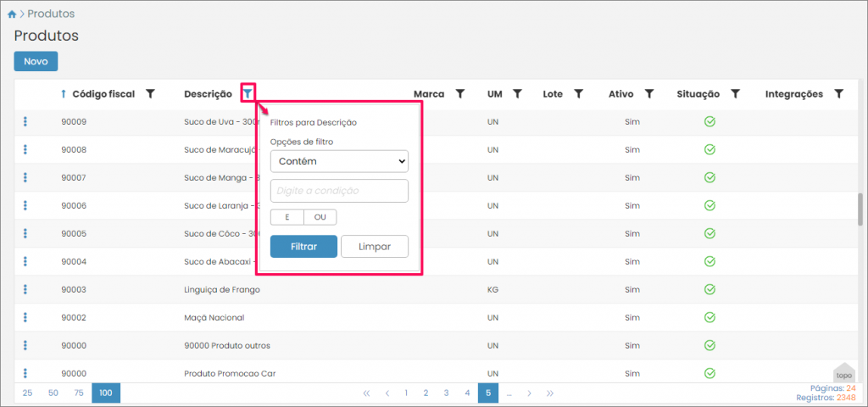The height and width of the screenshot is (407, 868).
Task: Sort by Código fiscal column header
Action: (x=103, y=94)
